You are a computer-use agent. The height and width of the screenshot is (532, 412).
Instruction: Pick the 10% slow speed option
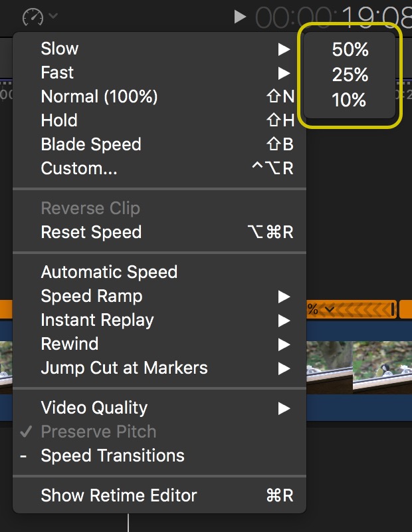tap(350, 100)
